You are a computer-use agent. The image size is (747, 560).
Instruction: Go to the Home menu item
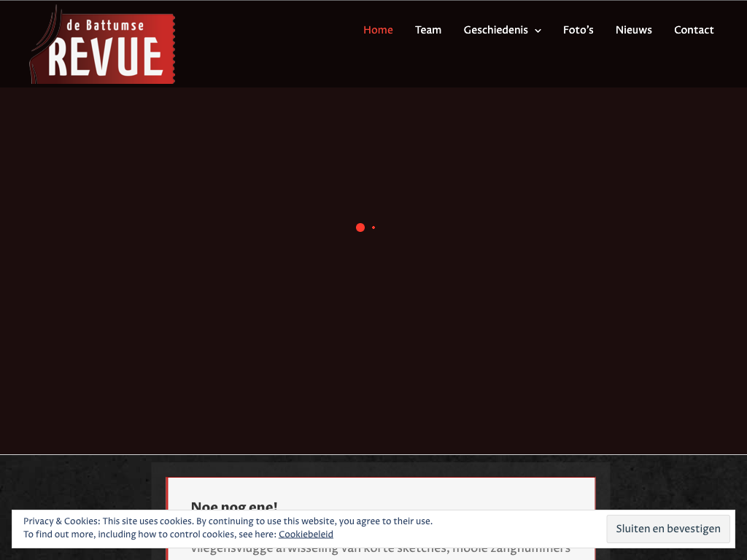[x=378, y=30]
